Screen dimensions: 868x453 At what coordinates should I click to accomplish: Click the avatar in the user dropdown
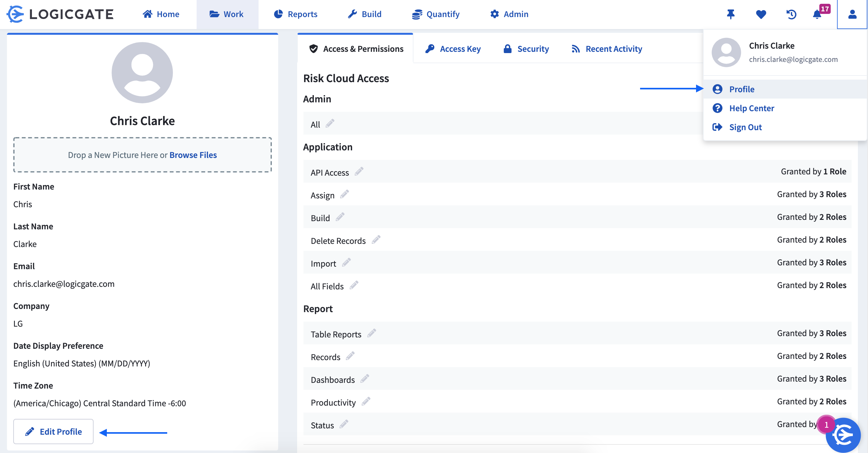coord(726,52)
